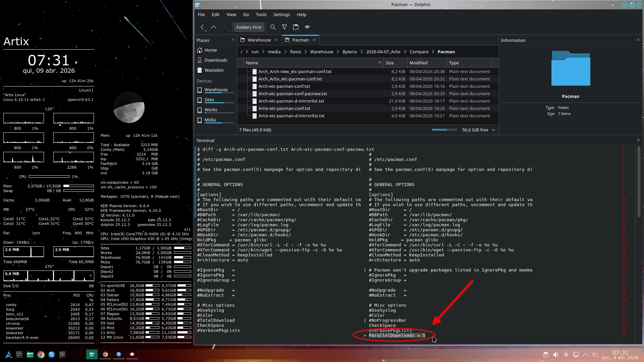
Task: Navigate back using the left arrow
Action: pyautogui.click(x=202, y=27)
